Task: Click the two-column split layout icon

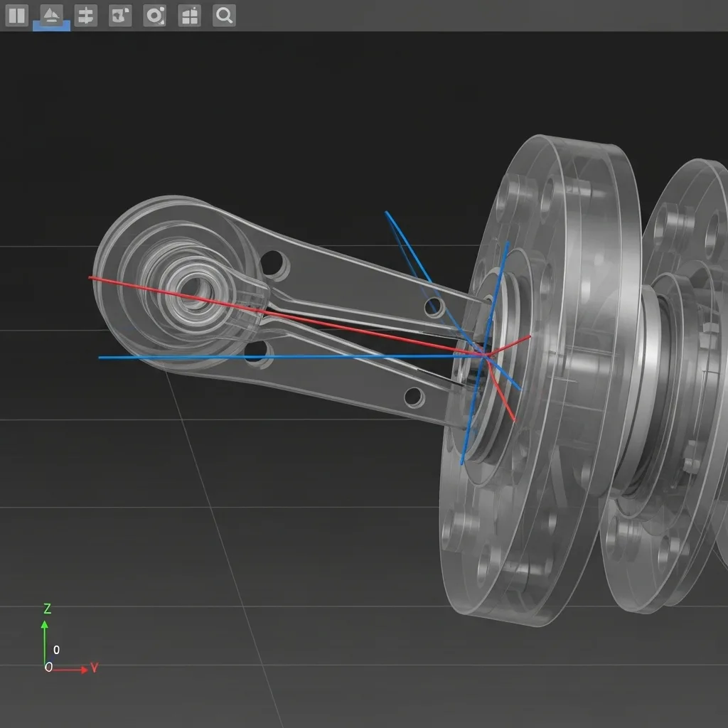Action: (x=16, y=15)
